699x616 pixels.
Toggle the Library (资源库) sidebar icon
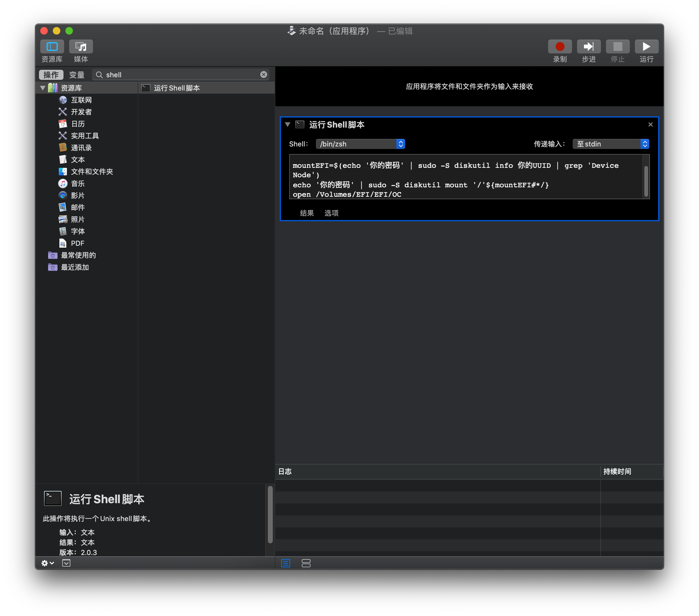point(52,47)
